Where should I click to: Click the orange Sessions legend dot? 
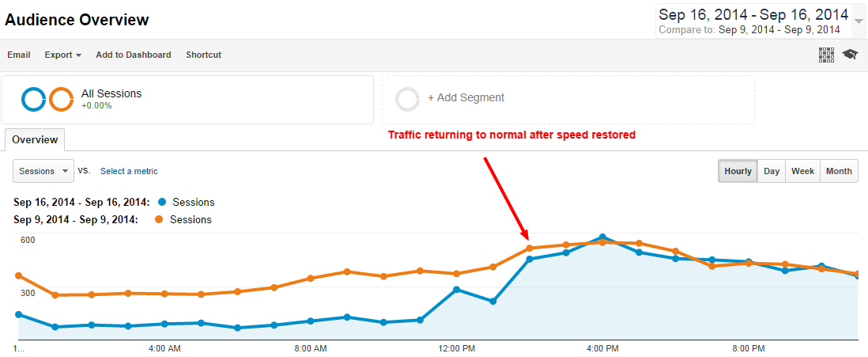159,219
